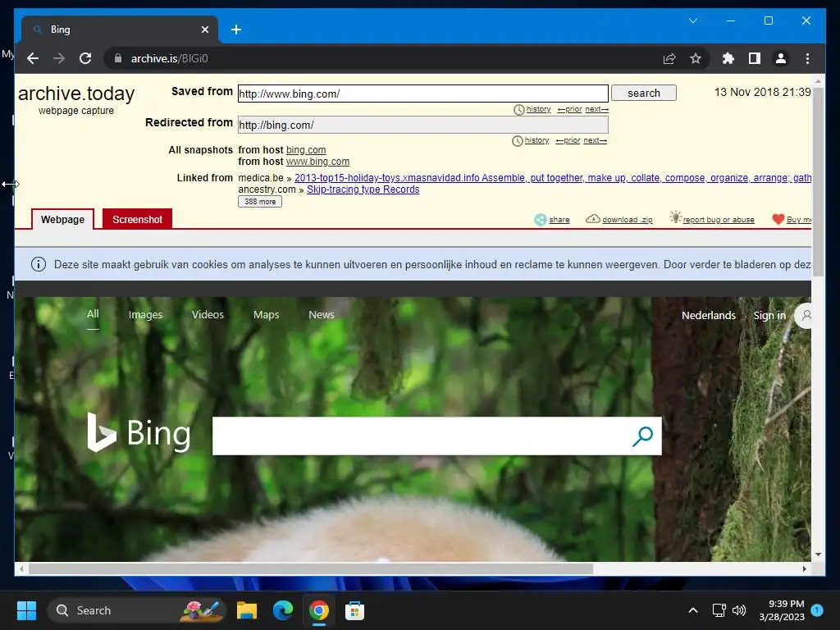Image resolution: width=840 pixels, height=630 pixels.
Task: Open snapshots from host www.bing.com
Action: coord(317,162)
